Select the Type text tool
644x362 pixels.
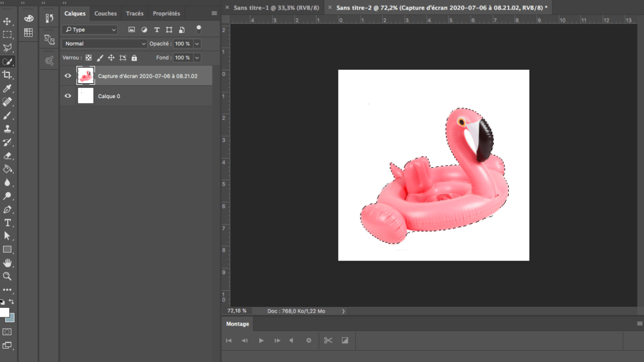point(8,223)
